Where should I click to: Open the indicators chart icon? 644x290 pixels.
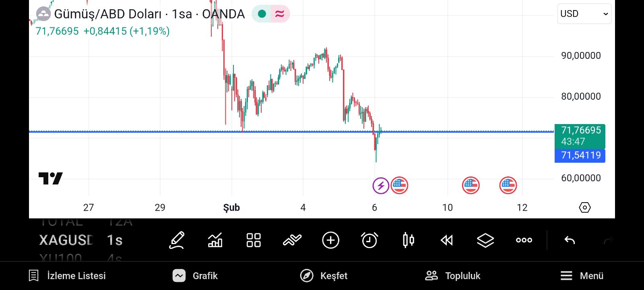[215, 240]
